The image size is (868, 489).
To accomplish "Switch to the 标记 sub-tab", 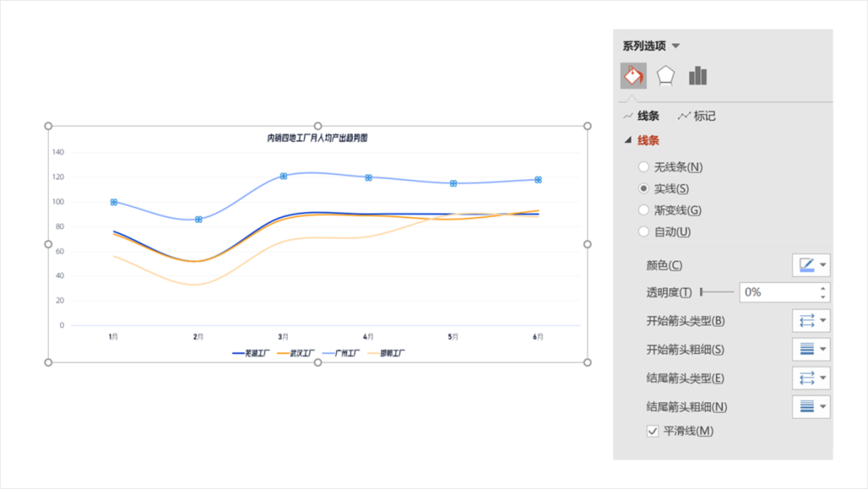I will (697, 116).
